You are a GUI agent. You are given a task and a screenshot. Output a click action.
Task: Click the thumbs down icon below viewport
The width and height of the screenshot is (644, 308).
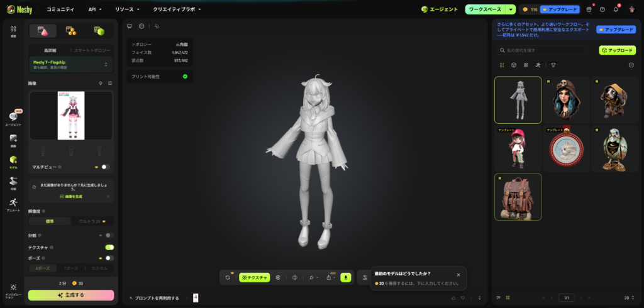[463, 298]
